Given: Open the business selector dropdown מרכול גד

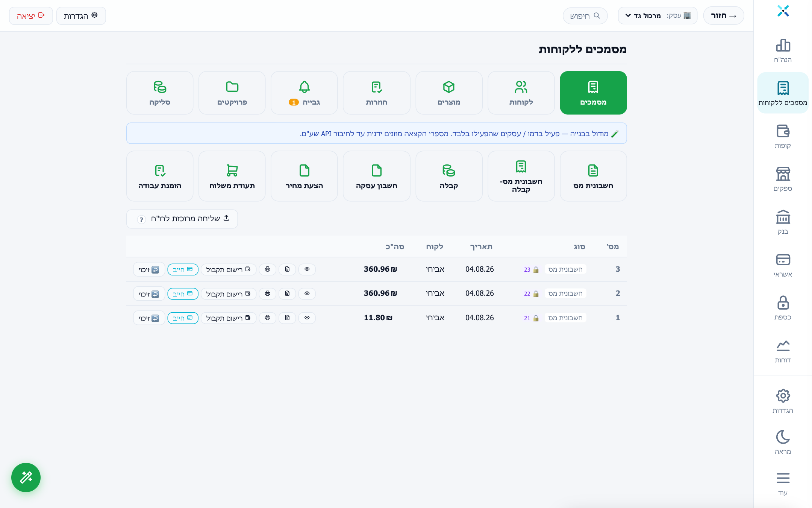Looking at the screenshot, I should [657, 16].
